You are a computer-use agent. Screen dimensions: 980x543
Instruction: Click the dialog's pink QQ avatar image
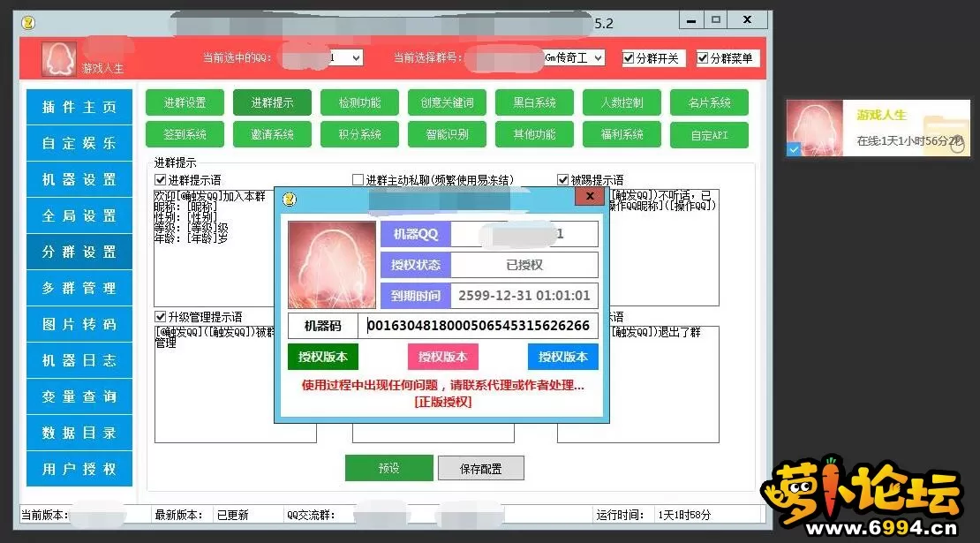[x=332, y=265]
